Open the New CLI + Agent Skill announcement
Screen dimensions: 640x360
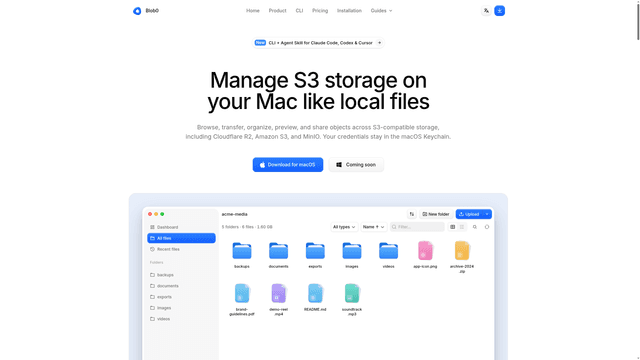point(318,43)
